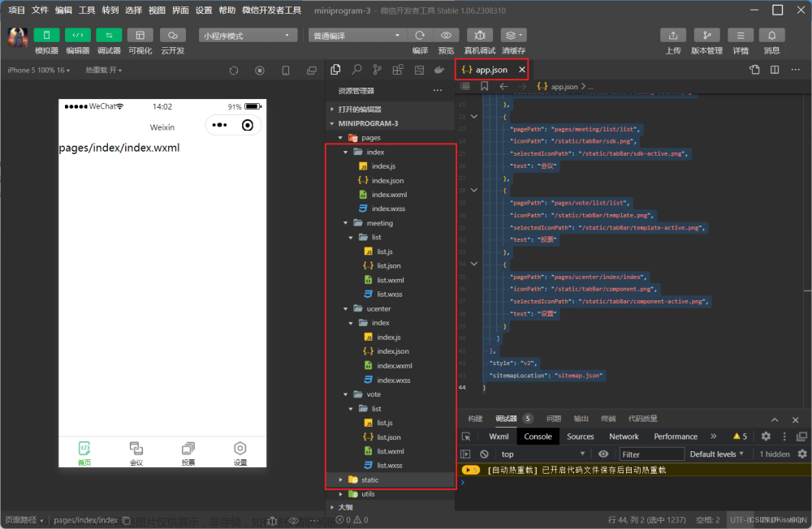Image resolution: width=812 pixels, height=529 pixels.
Task: Click the preview eye icon
Action: click(446, 35)
